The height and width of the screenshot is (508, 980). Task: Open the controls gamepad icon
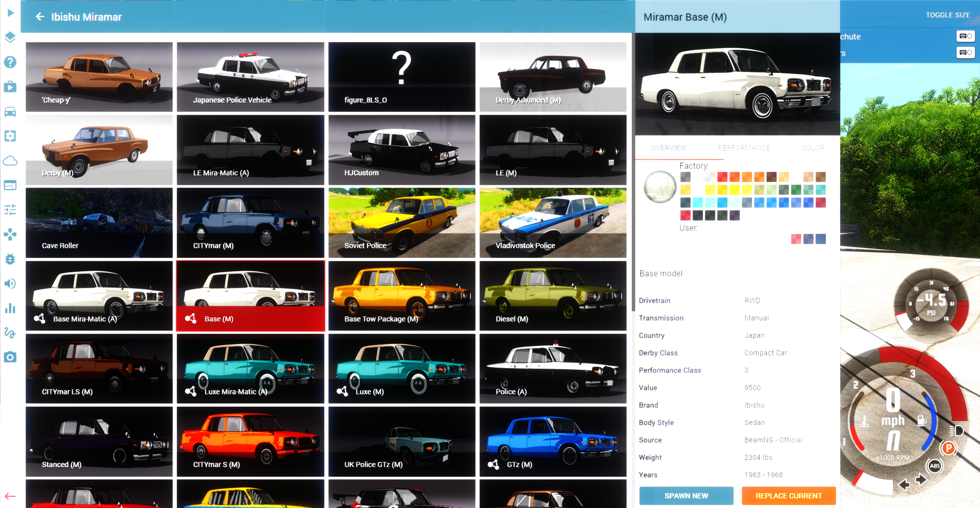point(10,234)
